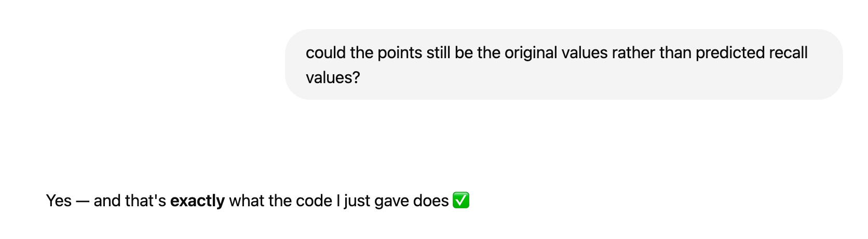The width and height of the screenshot is (868, 239).
Task: Click the word "Yes" in the reply
Action: coord(59,201)
